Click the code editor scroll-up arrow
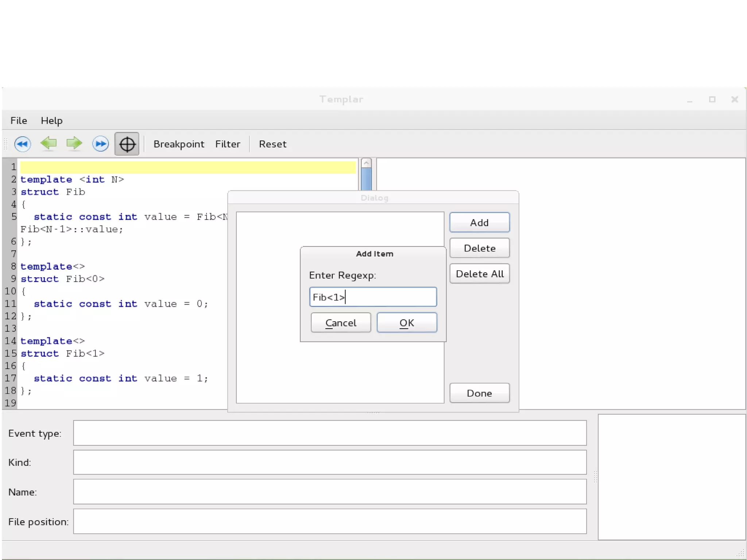Viewport: 747px width, 560px height. pyautogui.click(x=366, y=163)
